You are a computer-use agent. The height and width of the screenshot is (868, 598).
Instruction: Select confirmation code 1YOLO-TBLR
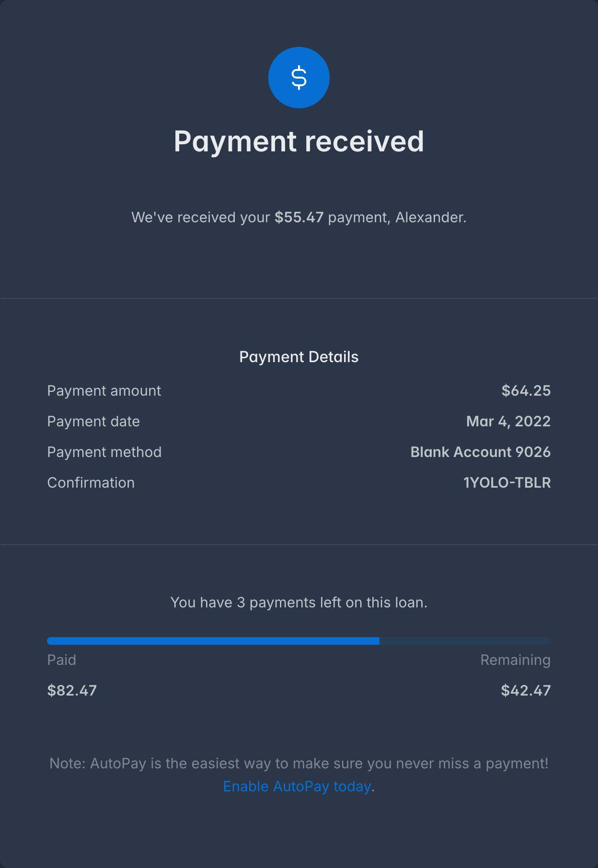click(507, 483)
